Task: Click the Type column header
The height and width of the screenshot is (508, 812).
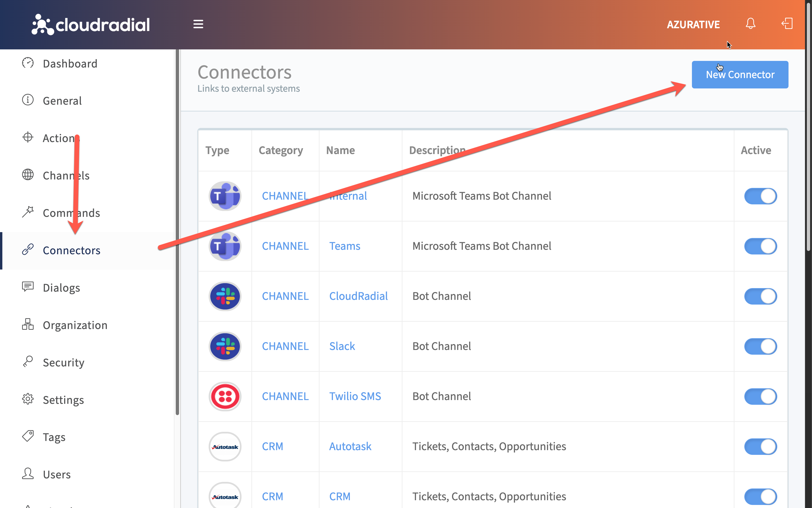Action: tap(217, 150)
